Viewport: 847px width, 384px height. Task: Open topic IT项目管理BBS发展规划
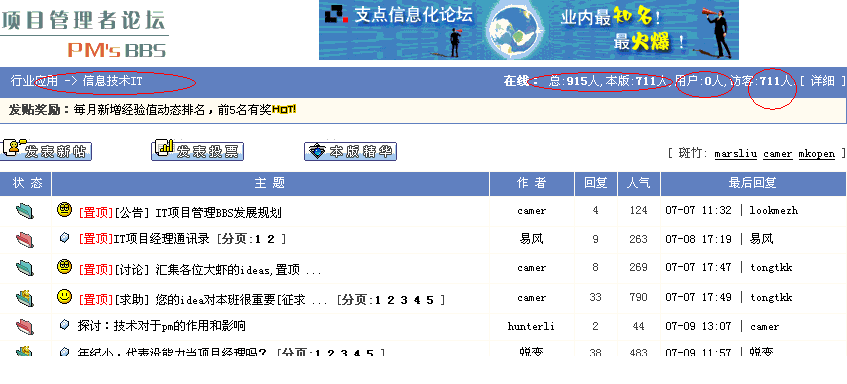pos(218,212)
